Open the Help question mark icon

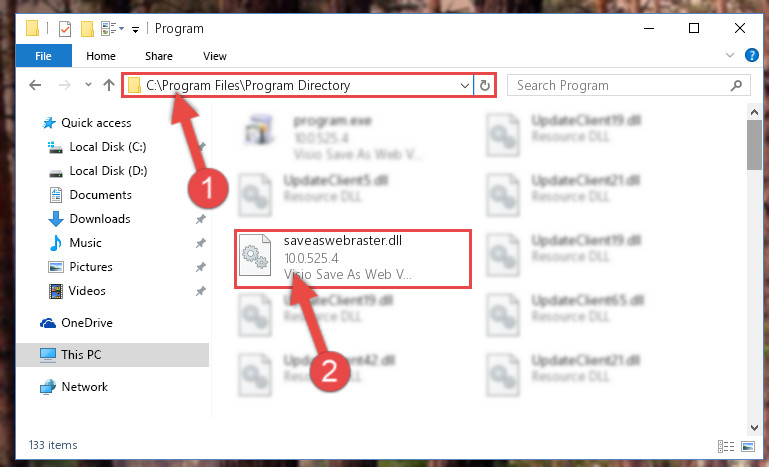coord(751,55)
